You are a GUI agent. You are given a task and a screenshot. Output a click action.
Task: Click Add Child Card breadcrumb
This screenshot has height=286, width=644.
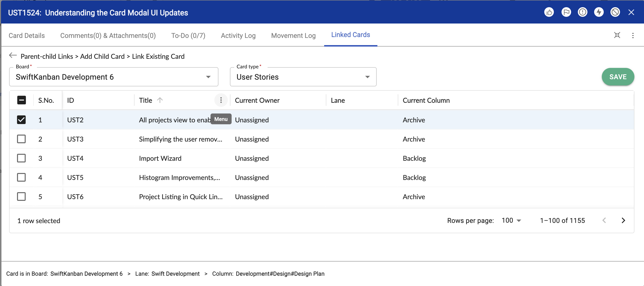[102, 57]
